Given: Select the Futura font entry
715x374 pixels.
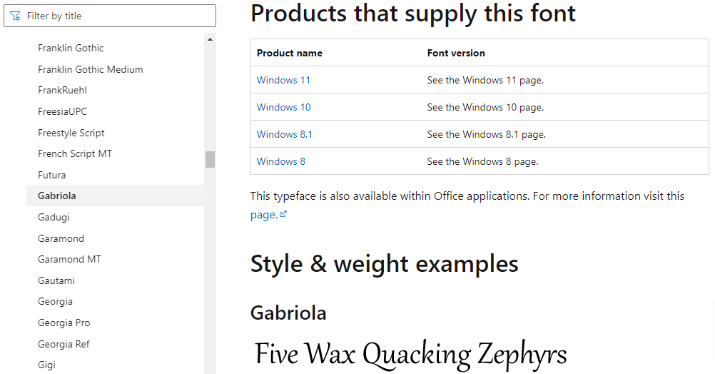Looking at the screenshot, I should pyautogui.click(x=52, y=175).
